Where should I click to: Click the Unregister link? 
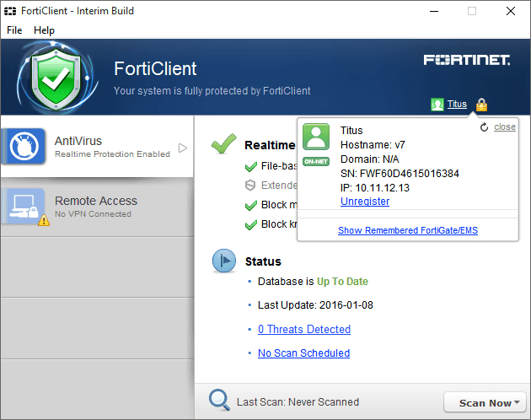[365, 202]
